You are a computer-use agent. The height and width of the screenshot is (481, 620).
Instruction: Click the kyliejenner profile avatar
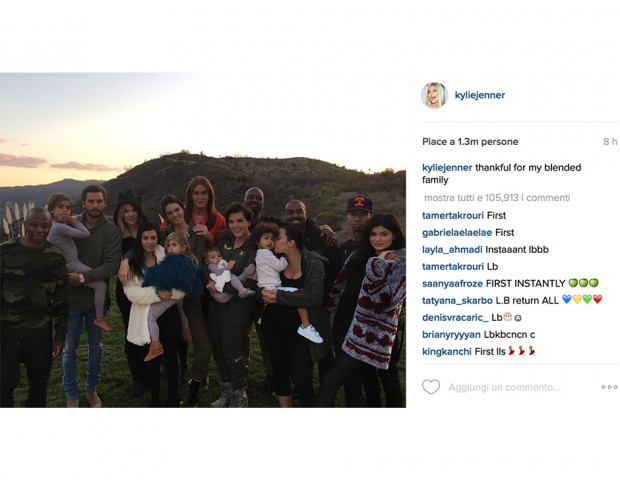(435, 95)
